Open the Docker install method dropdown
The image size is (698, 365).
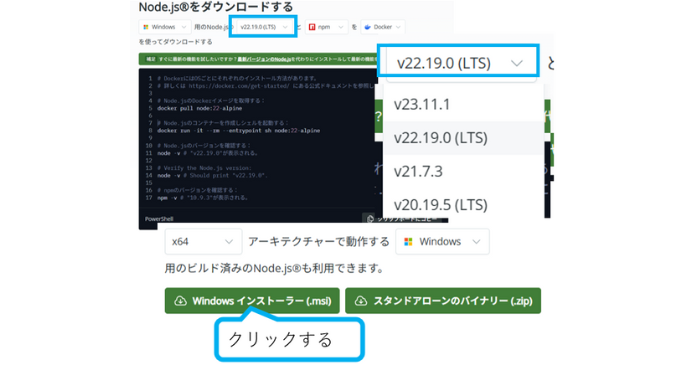point(383,27)
